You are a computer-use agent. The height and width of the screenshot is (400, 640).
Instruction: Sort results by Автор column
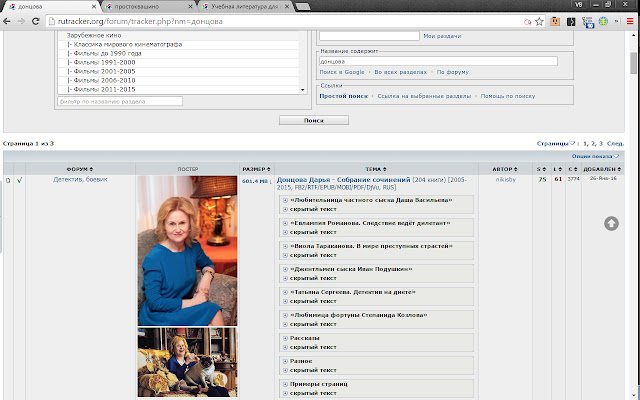pyautogui.click(x=505, y=169)
